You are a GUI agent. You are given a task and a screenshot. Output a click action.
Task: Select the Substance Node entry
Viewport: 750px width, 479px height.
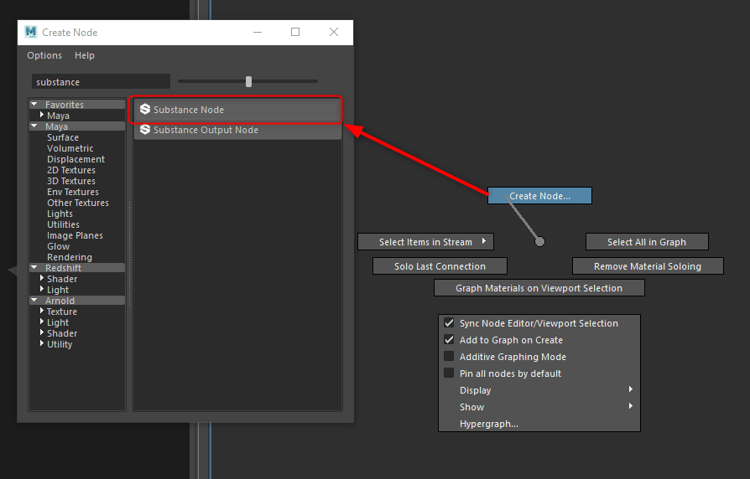238,109
